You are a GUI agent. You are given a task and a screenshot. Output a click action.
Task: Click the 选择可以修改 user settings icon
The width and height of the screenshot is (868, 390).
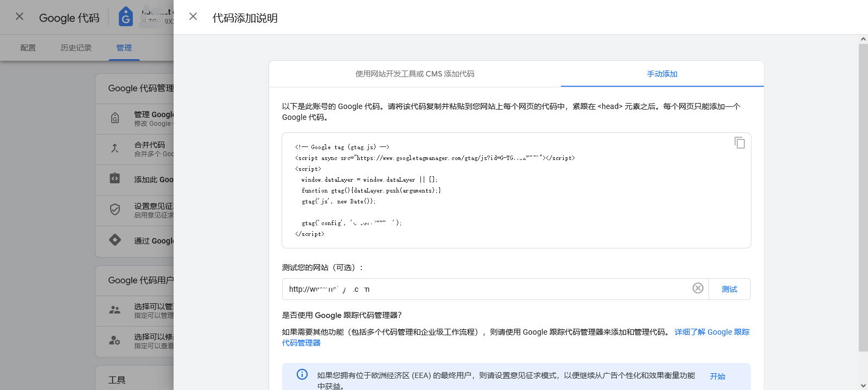[x=115, y=341]
